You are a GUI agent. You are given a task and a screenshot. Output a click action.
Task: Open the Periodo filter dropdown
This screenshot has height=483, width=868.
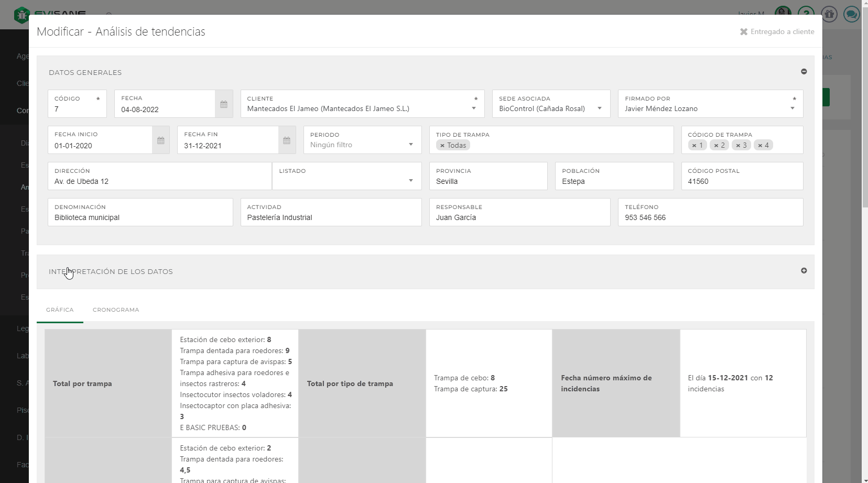(x=410, y=145)
